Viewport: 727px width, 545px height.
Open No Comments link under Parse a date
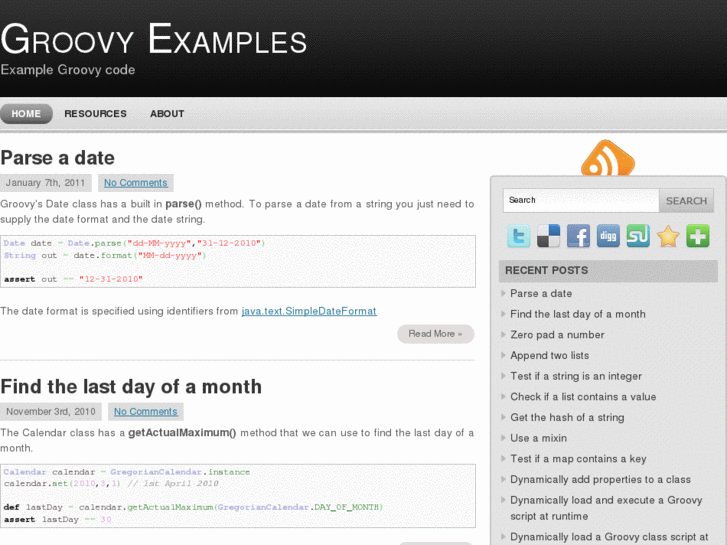(135, 183)
